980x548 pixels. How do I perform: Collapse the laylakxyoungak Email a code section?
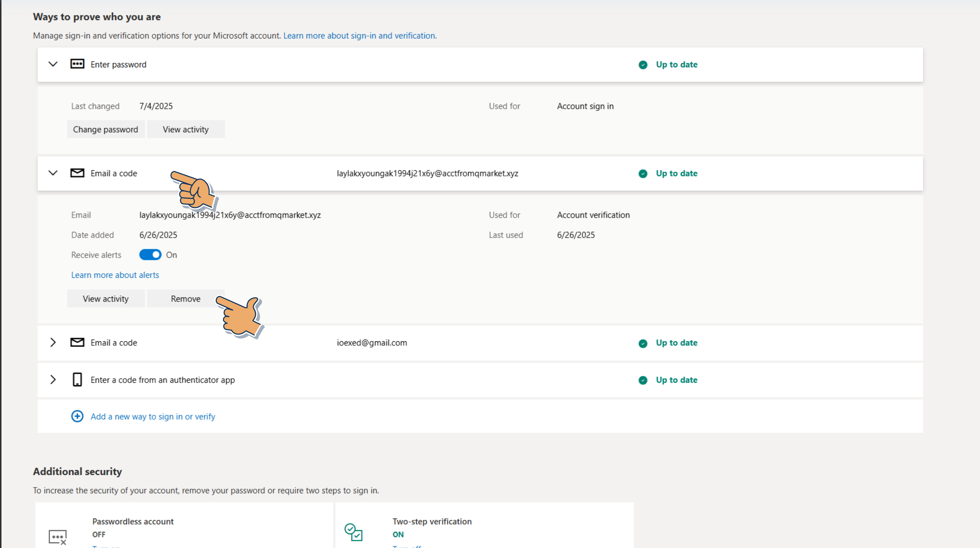53,173
